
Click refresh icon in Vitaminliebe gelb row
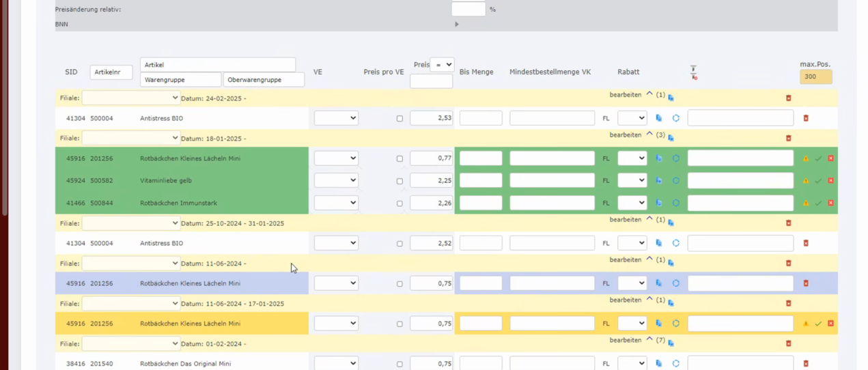[x=675, y=181]
